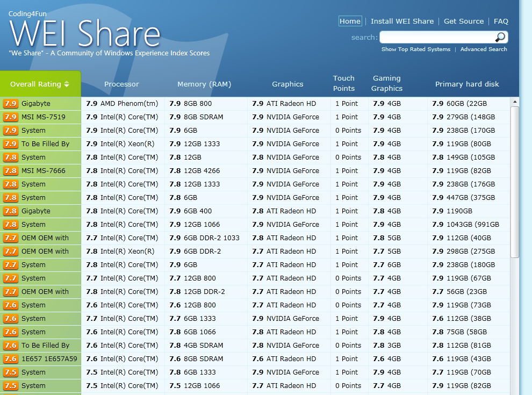The height and width of the screenshot is (395, 532).
Task: Select the 1E657 1E657A59 system row
Action: pos(40,358)
